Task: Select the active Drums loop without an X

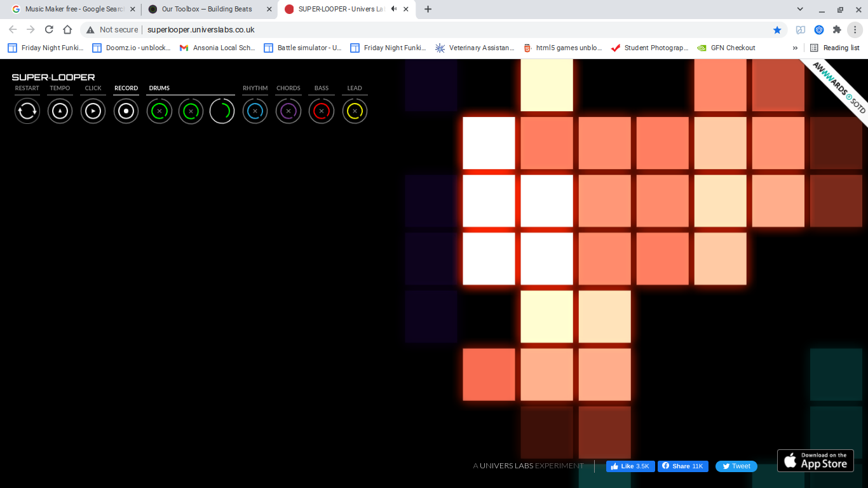Action: 222,111
